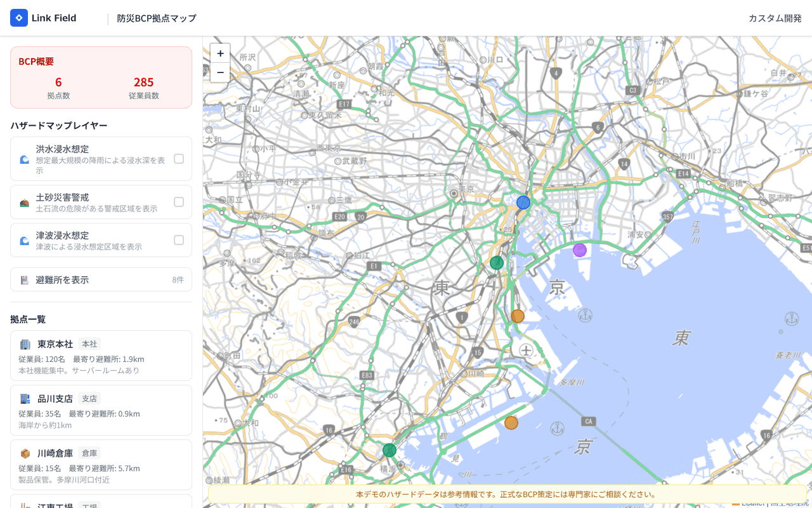The width and height of the screenshot is (812, 508).
Task: Check the 津波浸水想定 layer checkbox
Action: 179,240
